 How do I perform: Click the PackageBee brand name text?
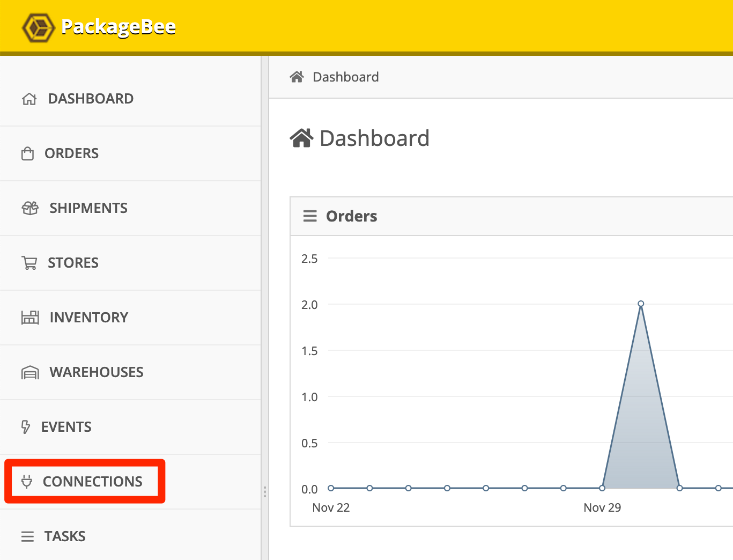click(x=119, y=27)
